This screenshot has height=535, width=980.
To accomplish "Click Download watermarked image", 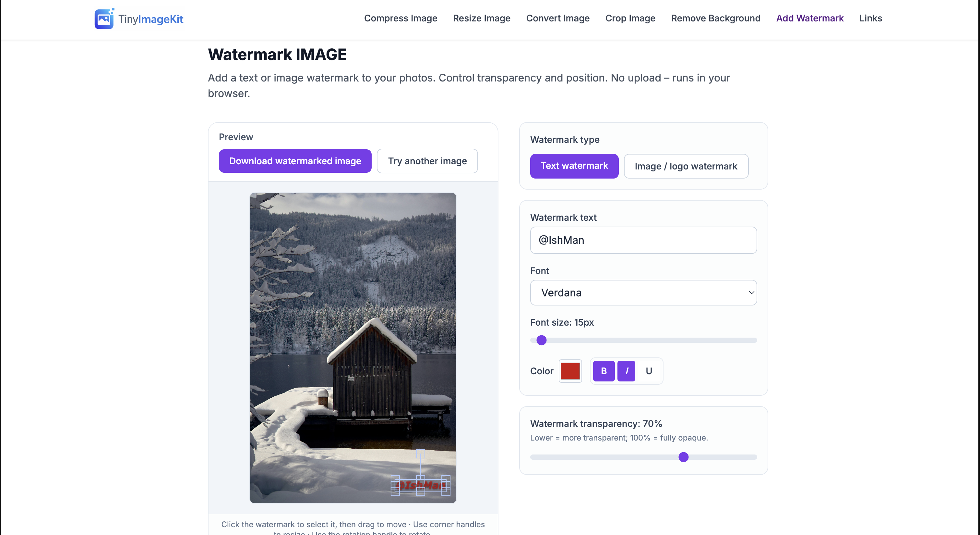I will (295, 161).
